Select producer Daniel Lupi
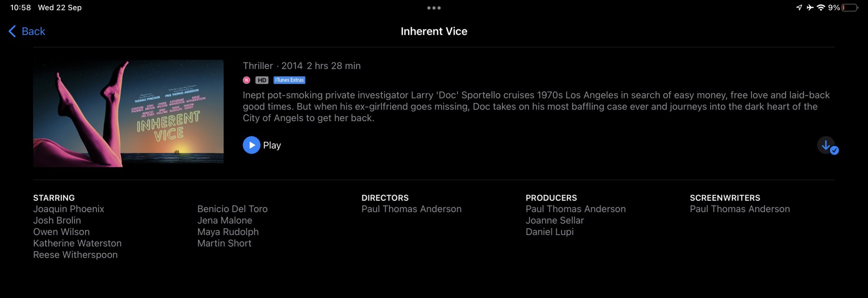Screen dimensions: 868x298 (x=549, y=232)
